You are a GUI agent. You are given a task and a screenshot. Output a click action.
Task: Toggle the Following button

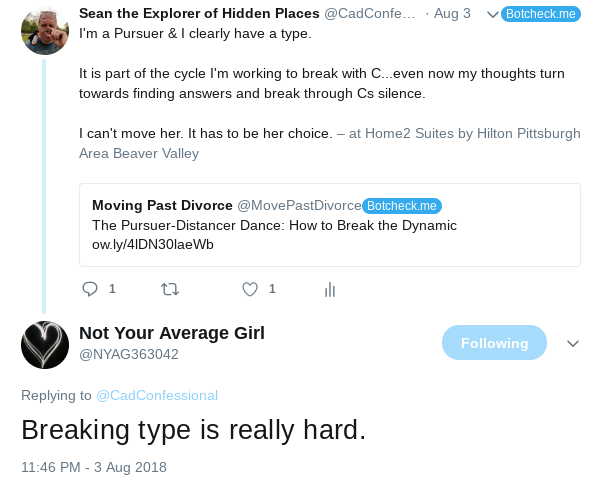[x=494, y=343]
